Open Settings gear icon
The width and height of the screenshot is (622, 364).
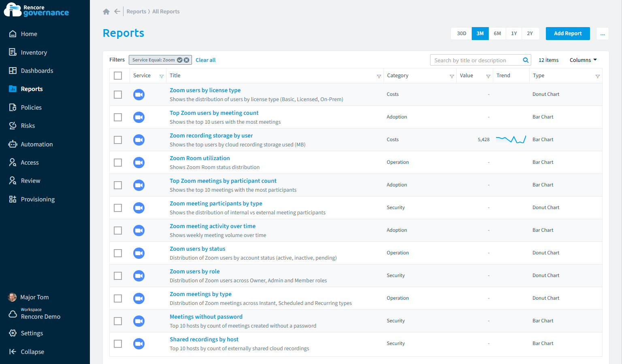point(13,333)
